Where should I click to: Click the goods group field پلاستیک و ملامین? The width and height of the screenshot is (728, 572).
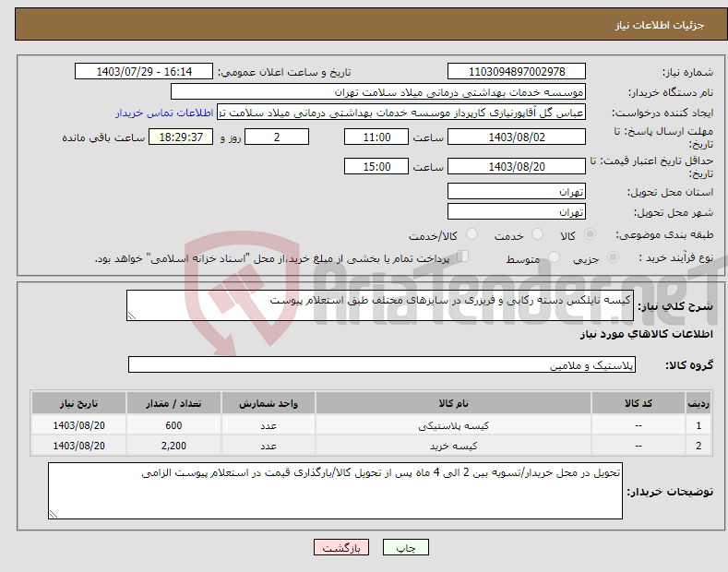point(382,365)
